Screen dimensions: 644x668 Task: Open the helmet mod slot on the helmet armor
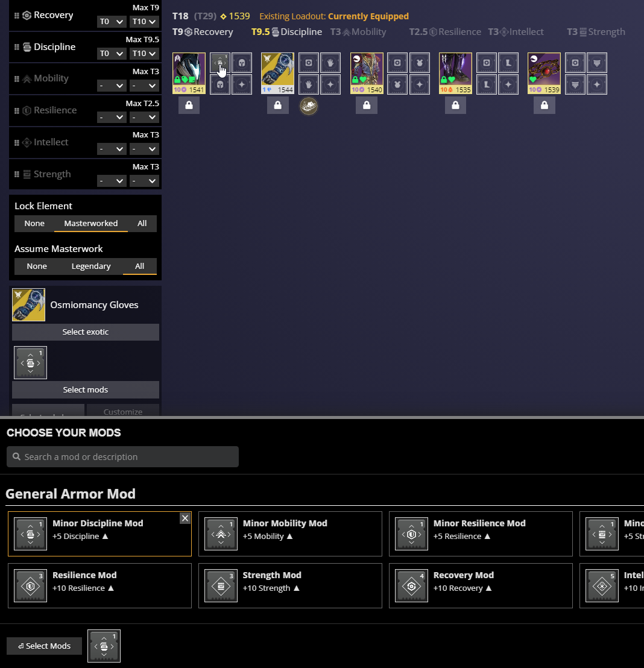pyautogui.click(x=242, y=63)
